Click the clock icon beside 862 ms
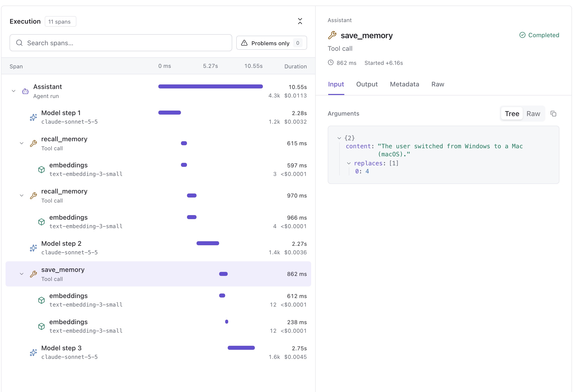Image resolution: width=573 pixels, height=392 pixels. pyautogui.click(x=331, y=63)
